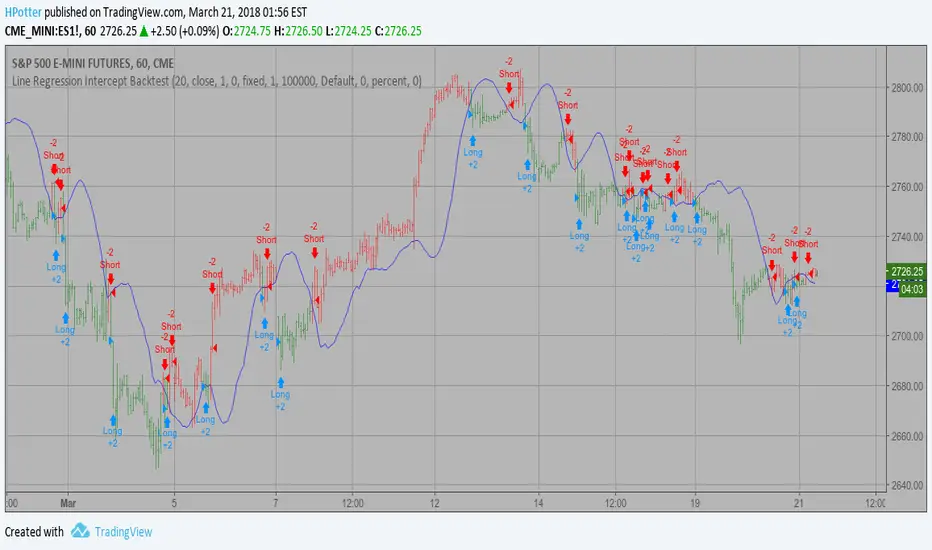Click the open value O:2724.75

(247, 31)
